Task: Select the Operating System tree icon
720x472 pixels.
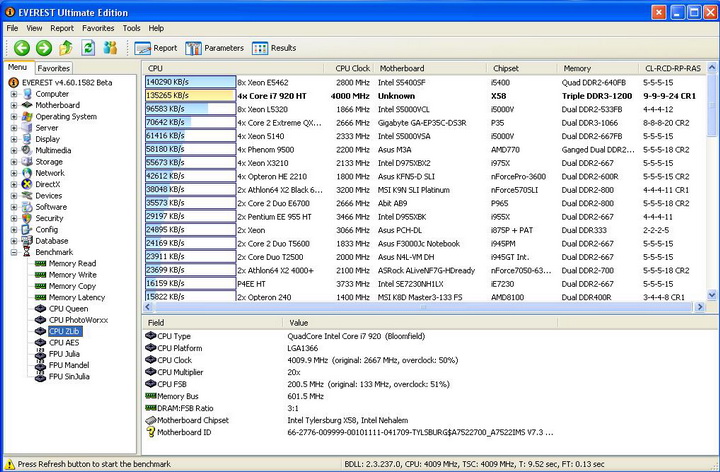Action: [27, 117]
